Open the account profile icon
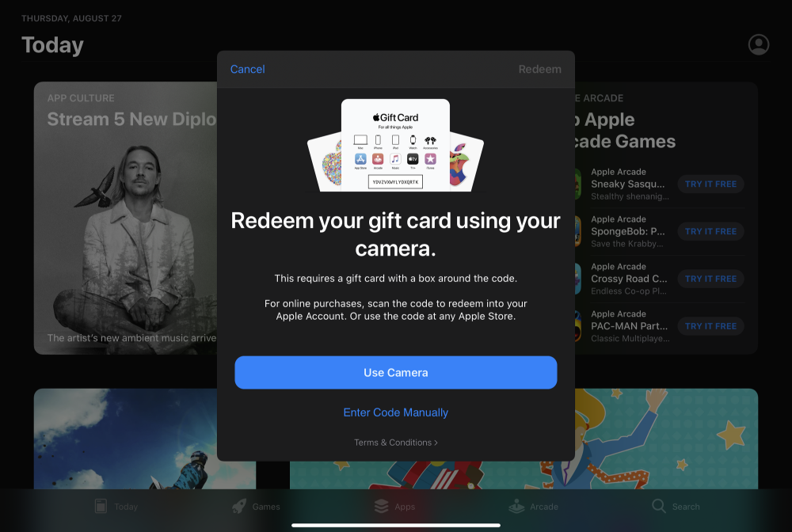The height and width of the screenshot is (532, 792). (758, 44)
